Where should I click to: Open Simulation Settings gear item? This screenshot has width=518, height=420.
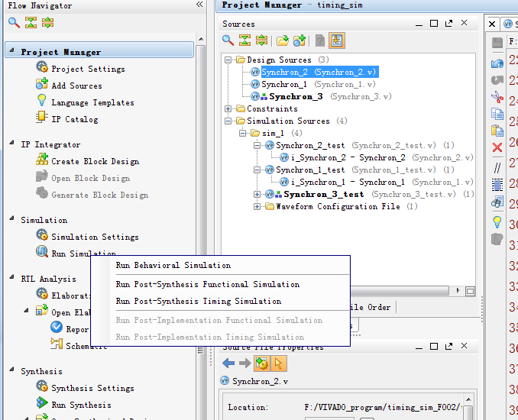click(x=87, y=237)
